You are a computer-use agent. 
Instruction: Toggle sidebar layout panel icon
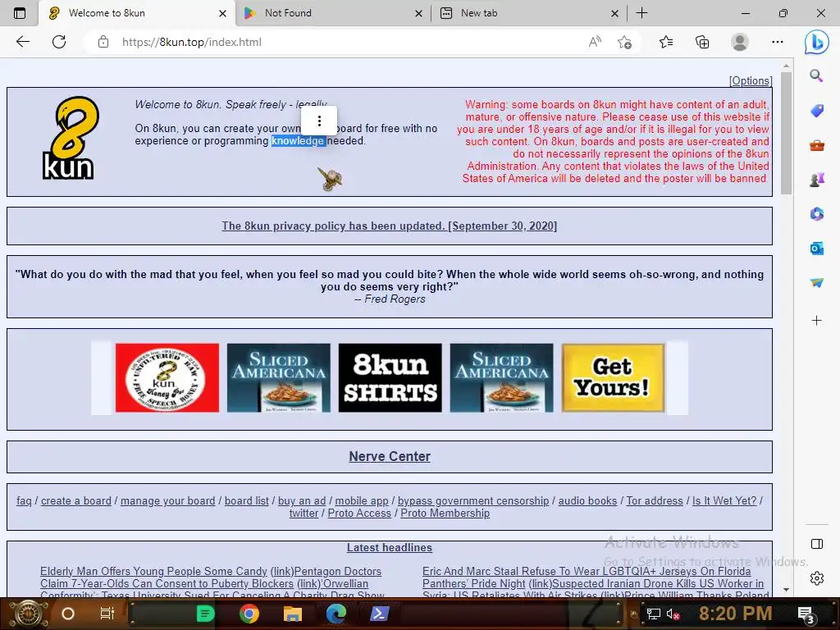pyautogui.click(x=816, y=544)
